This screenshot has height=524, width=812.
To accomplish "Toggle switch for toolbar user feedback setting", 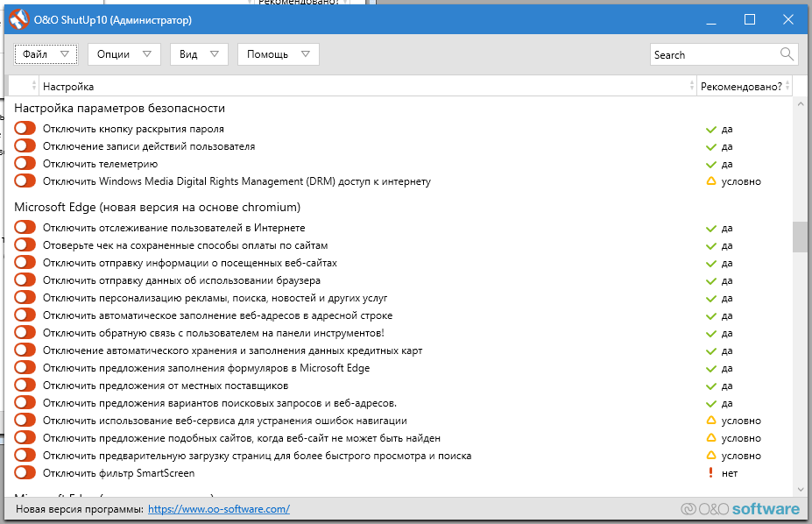I will (25, 332).
